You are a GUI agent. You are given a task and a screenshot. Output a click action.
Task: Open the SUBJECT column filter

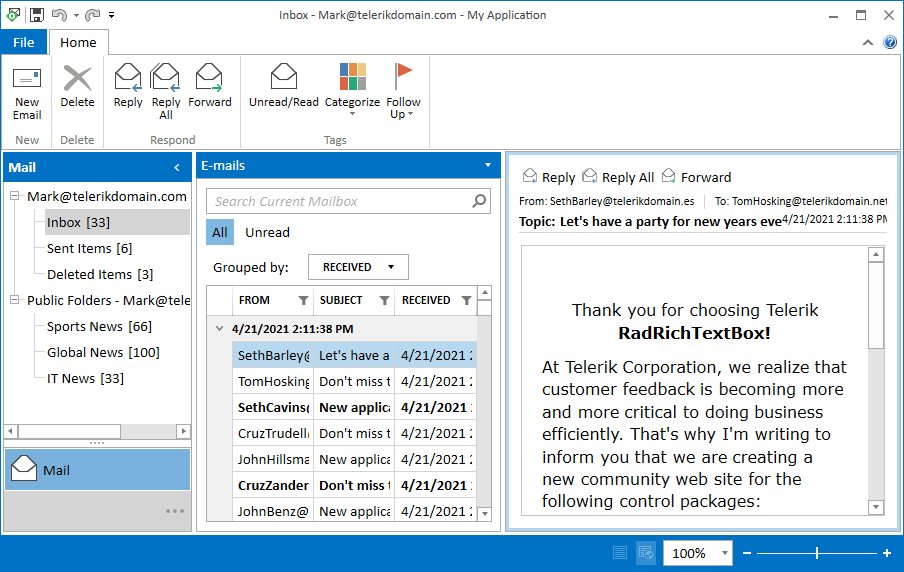pyautogui.click(x=384, y=300)
